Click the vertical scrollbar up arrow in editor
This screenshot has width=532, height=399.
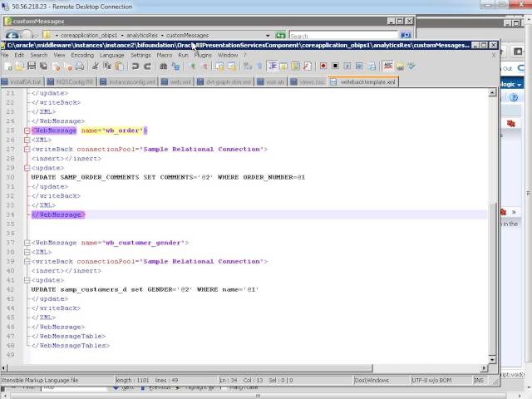492,92
